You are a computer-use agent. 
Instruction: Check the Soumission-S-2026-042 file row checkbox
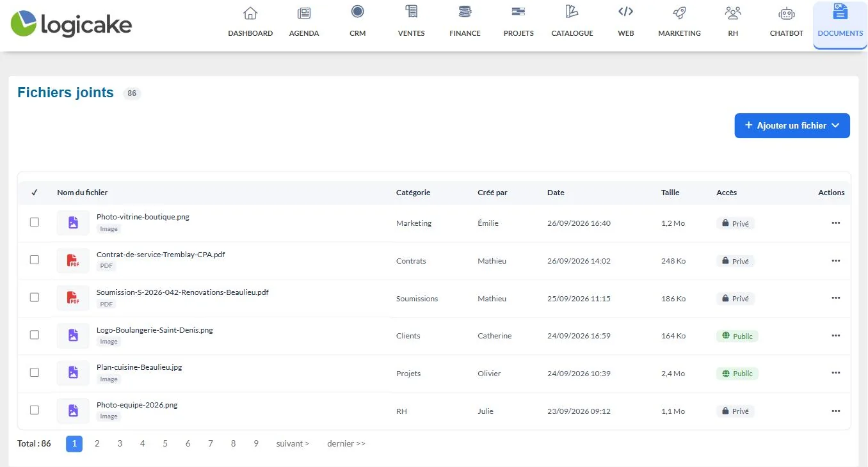coord(35,297)
